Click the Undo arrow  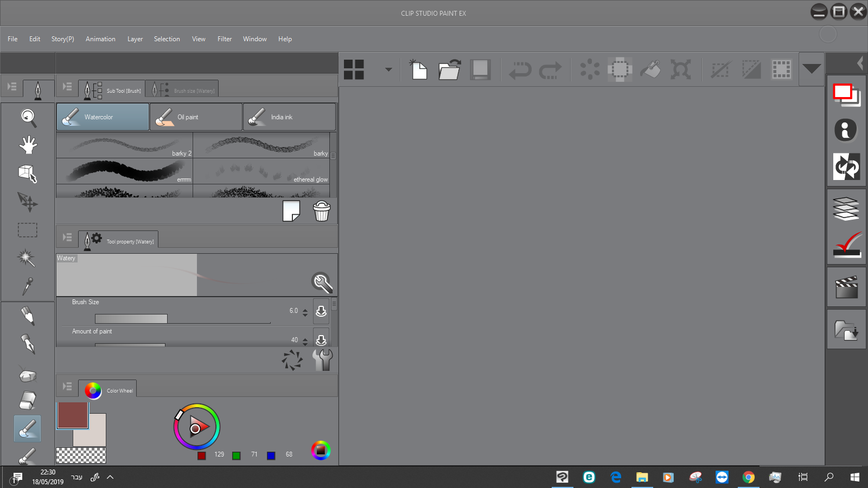click(x=520, y=70)
